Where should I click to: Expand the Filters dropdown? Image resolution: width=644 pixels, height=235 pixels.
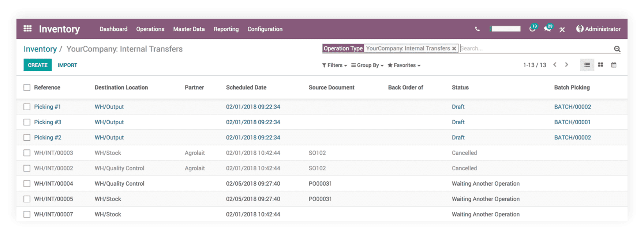coord(334,65)
